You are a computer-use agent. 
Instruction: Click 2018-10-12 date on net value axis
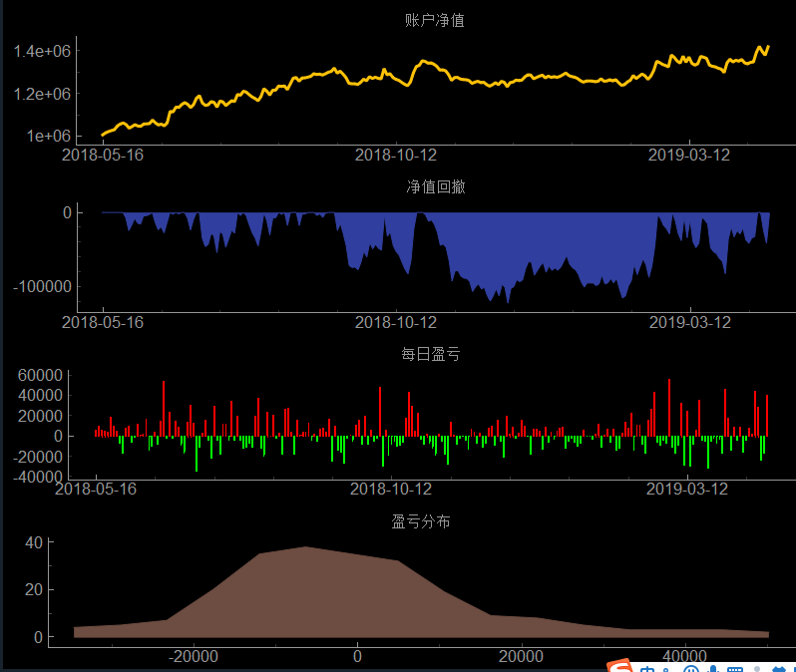point(396,155)
